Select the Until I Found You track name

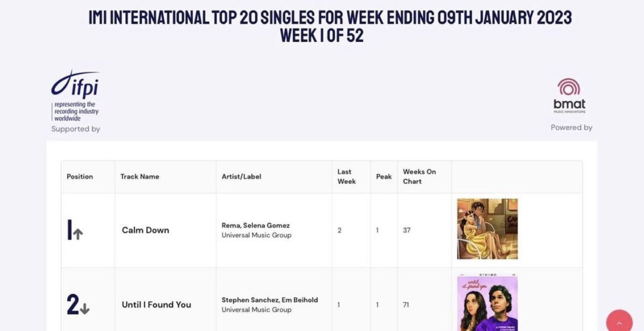pos(156,305)
